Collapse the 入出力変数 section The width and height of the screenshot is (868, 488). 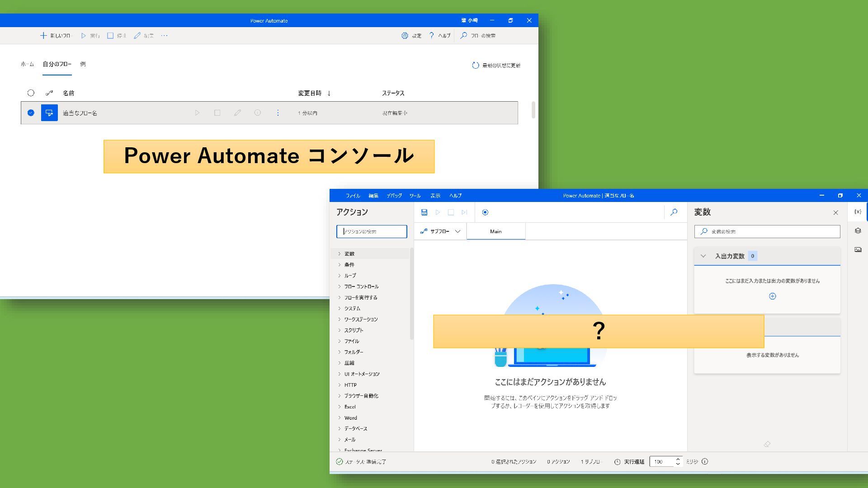coord(703,256)
